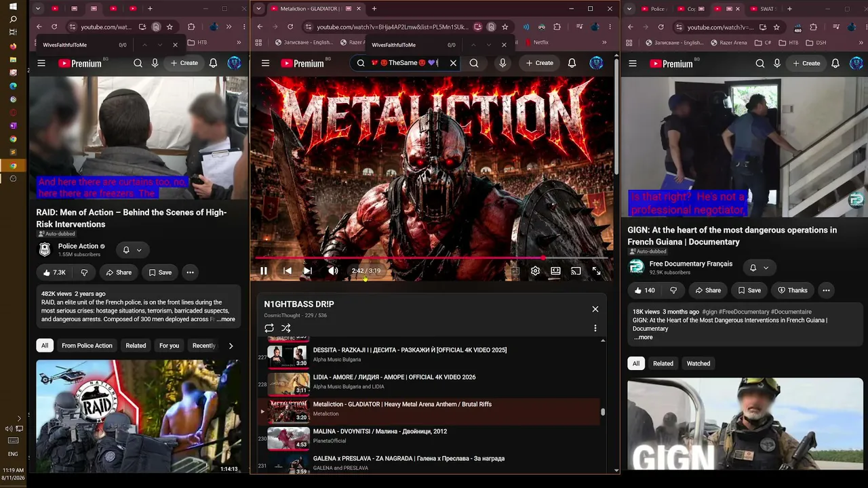This screenshot has width=868, height=488.
Task: Switch center player to theater mode
Action: tap(555, 271)
